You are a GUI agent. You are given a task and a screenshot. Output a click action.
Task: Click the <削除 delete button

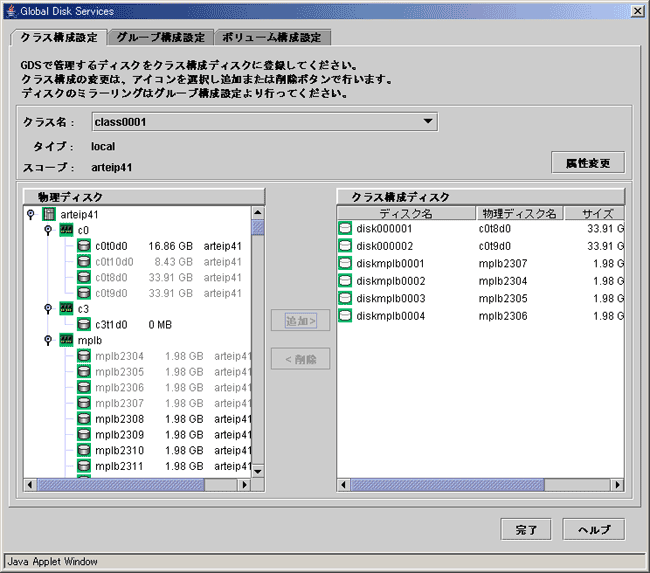pos(301,359)
